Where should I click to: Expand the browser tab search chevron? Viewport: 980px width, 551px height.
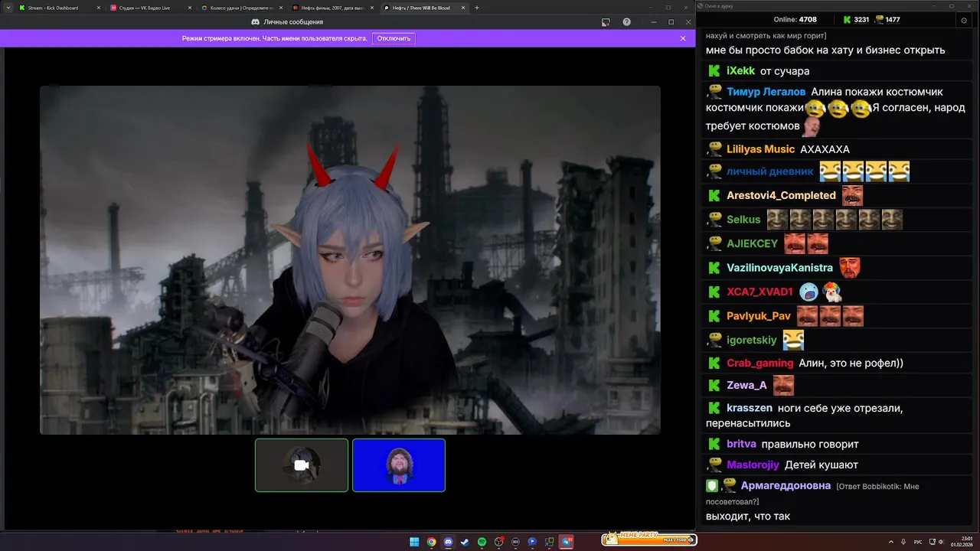point(8,8)
